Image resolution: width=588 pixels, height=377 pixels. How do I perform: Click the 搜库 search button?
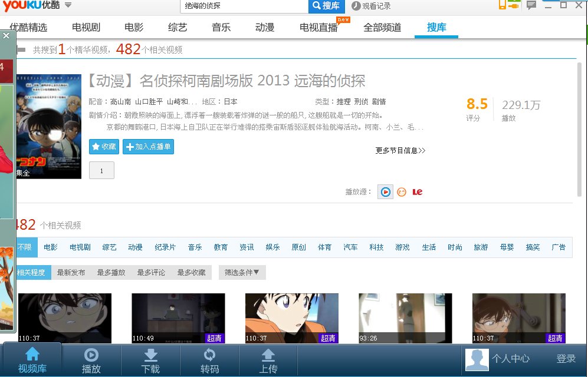coord(326,6)
